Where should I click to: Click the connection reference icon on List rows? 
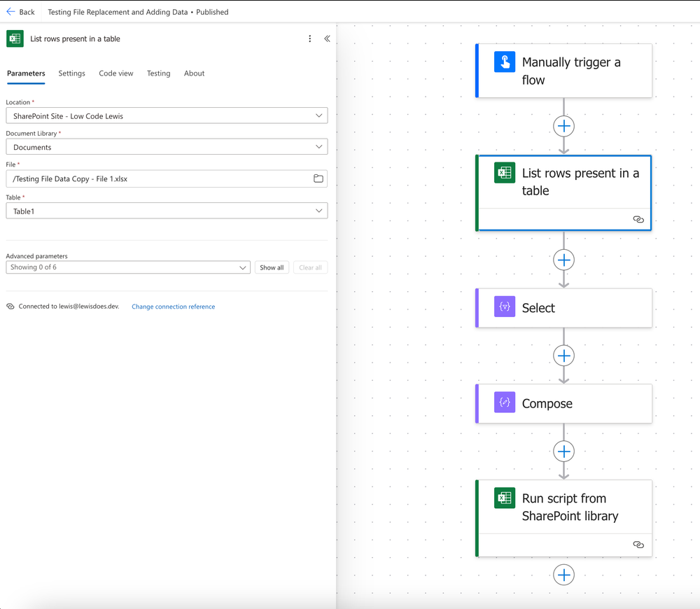pyautogui.click(x=638, y=219)
